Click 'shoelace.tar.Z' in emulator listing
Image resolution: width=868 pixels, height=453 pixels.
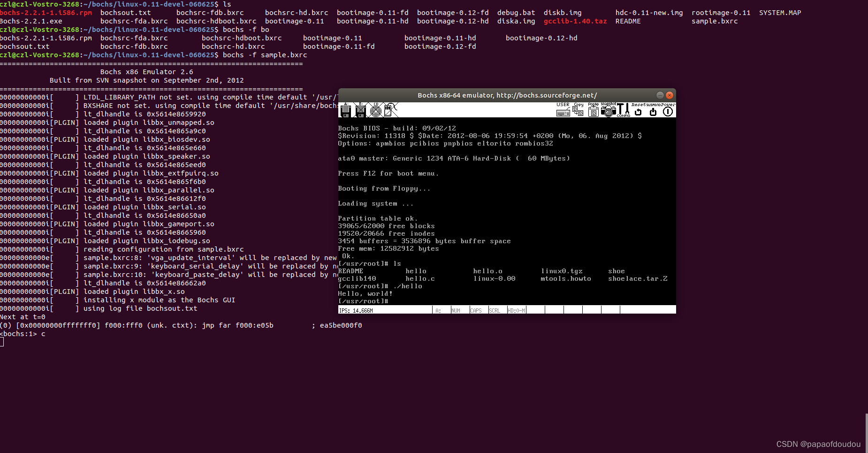click(x=638, y=278)
